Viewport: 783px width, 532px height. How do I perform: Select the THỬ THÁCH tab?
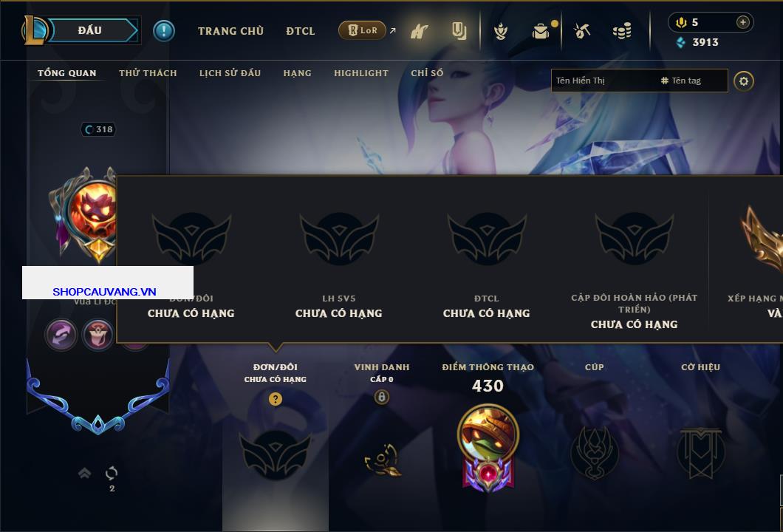[x=148, y=73]
